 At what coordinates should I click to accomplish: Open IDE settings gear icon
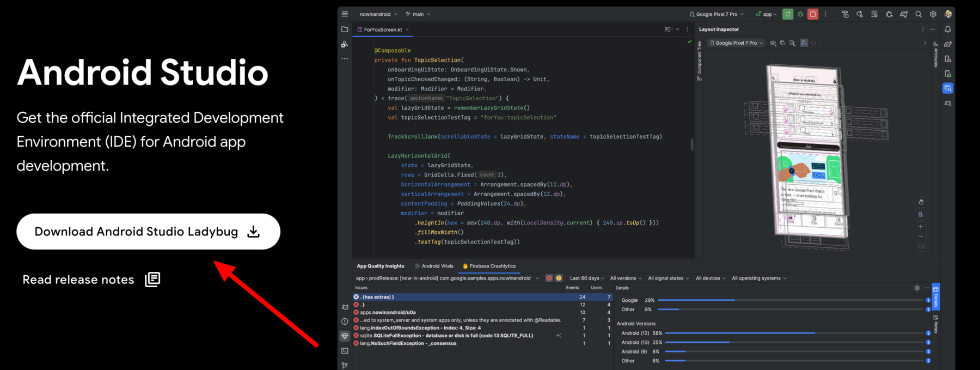pyautogui.click(x=933, y=14)
